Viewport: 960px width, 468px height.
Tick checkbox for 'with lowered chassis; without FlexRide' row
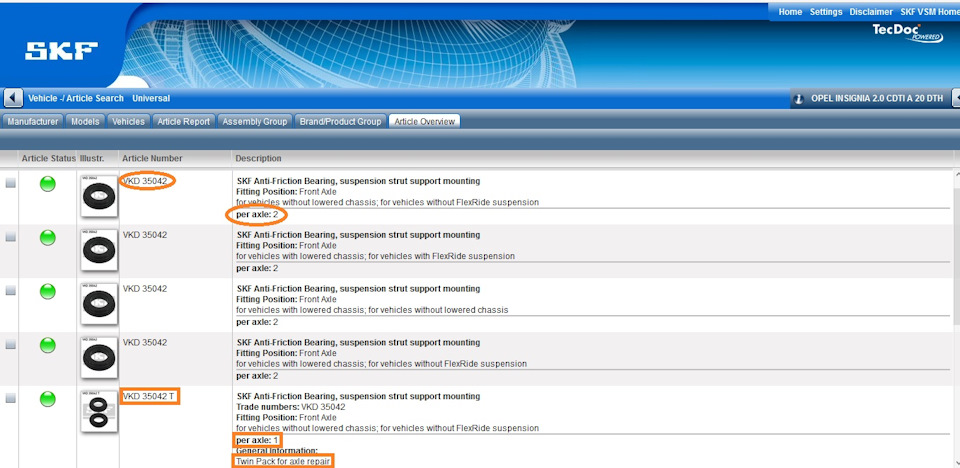click(10, 345)
